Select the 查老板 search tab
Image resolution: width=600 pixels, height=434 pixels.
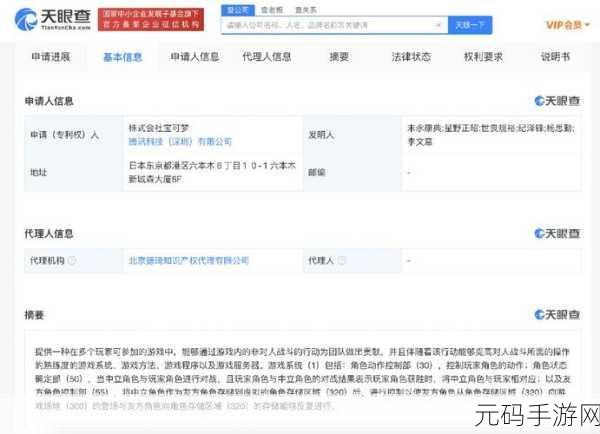272,10
